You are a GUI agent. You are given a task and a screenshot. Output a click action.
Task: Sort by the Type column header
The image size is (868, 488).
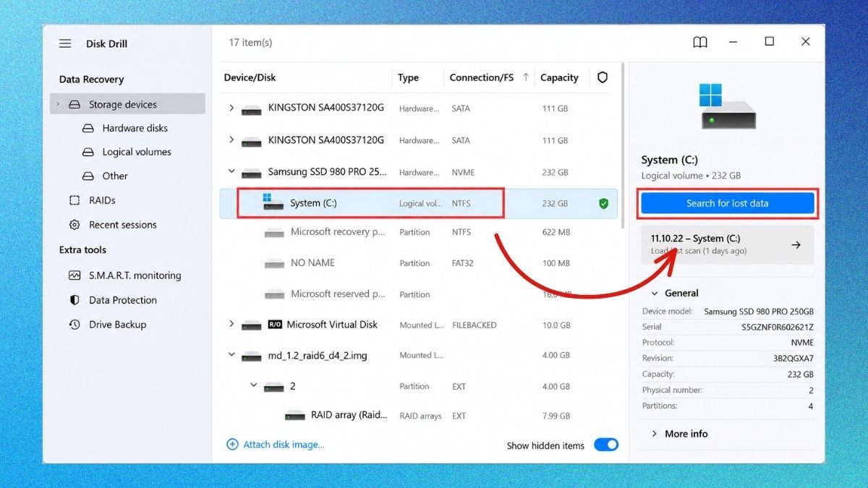point(408,77)
